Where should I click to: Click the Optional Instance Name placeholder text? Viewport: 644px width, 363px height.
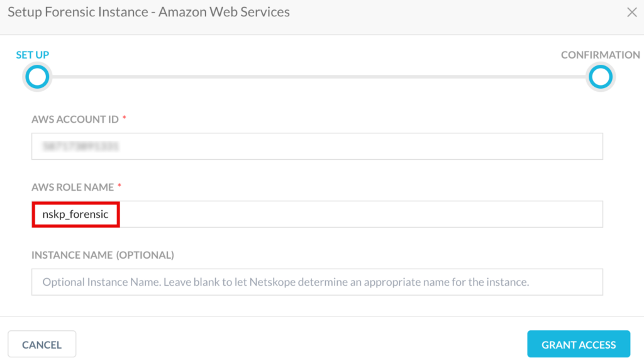(286, 282)
